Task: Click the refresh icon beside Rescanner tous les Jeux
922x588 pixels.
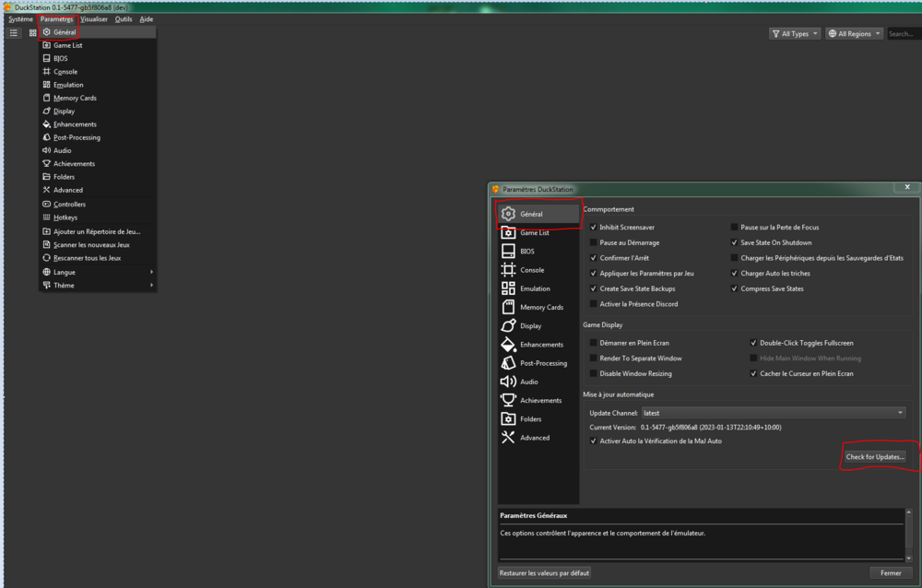Action: pos(46,257)
